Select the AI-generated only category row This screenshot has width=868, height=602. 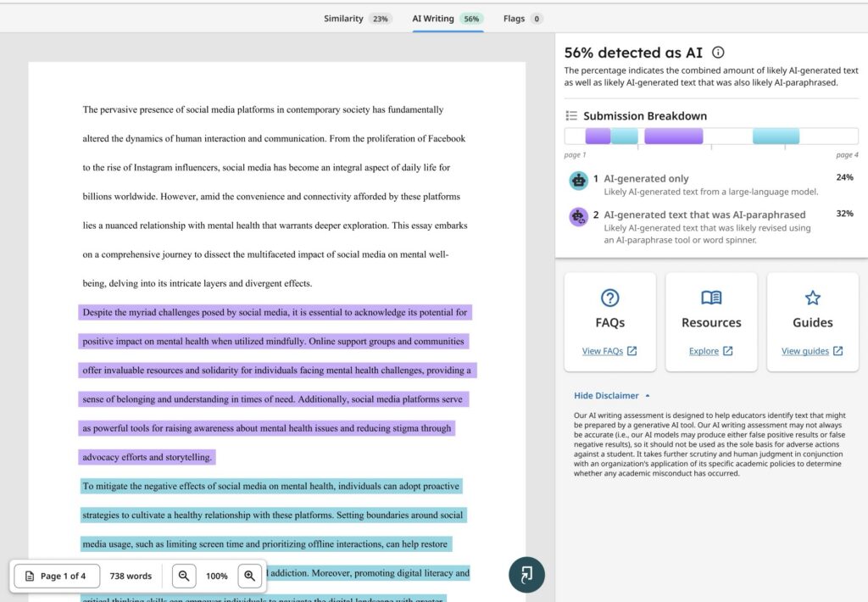(x=711, y=185)
